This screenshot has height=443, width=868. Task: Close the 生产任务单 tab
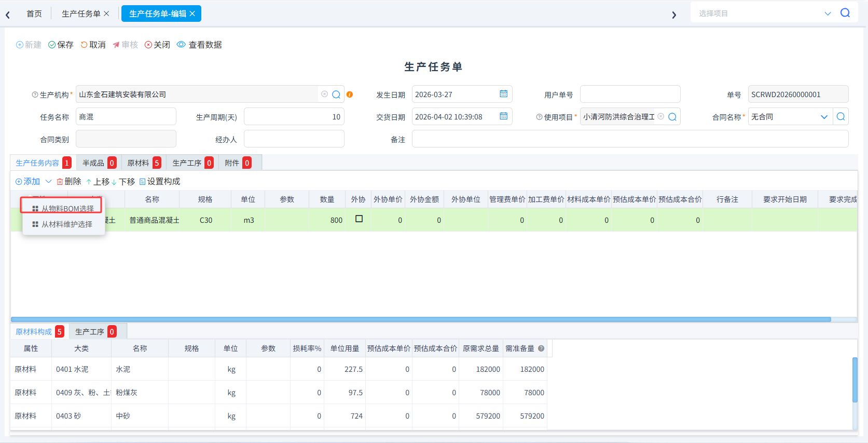coord(106,14)
